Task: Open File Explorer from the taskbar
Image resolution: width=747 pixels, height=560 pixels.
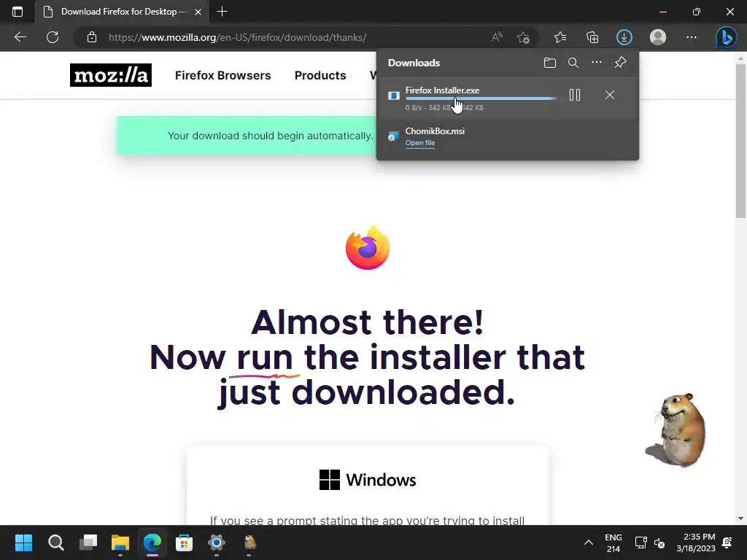Action: pyautogui.click(x=120, y=542)
